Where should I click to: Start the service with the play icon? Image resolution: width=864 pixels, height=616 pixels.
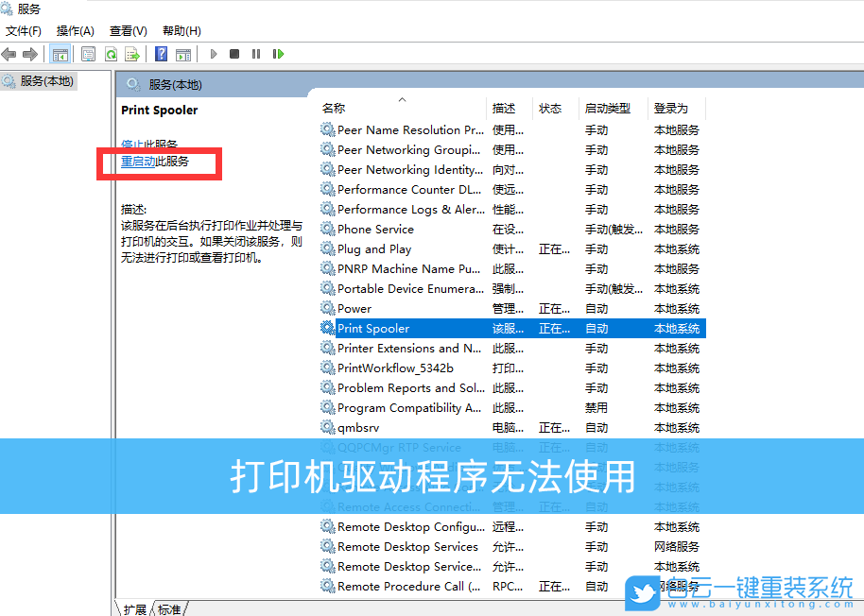click(213, 54)
